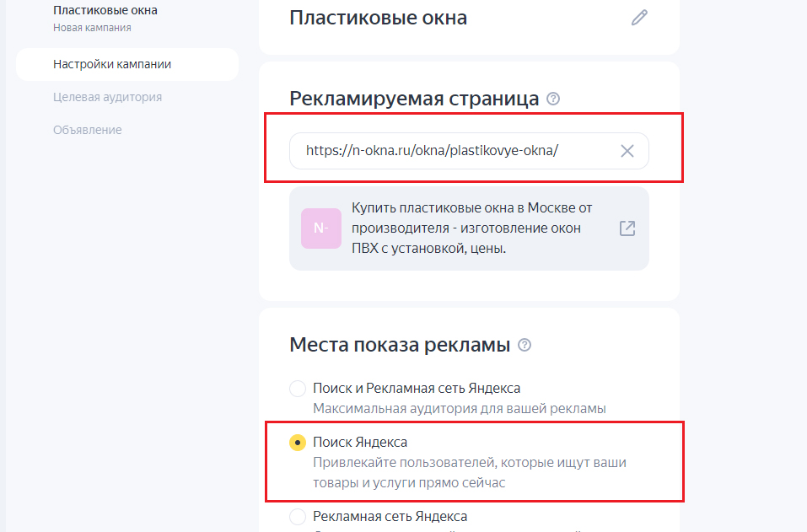This screenshot has width=807, height=532.
Task: Click the Пластиковые окна campaign title
Action: (x=379, y=18)
